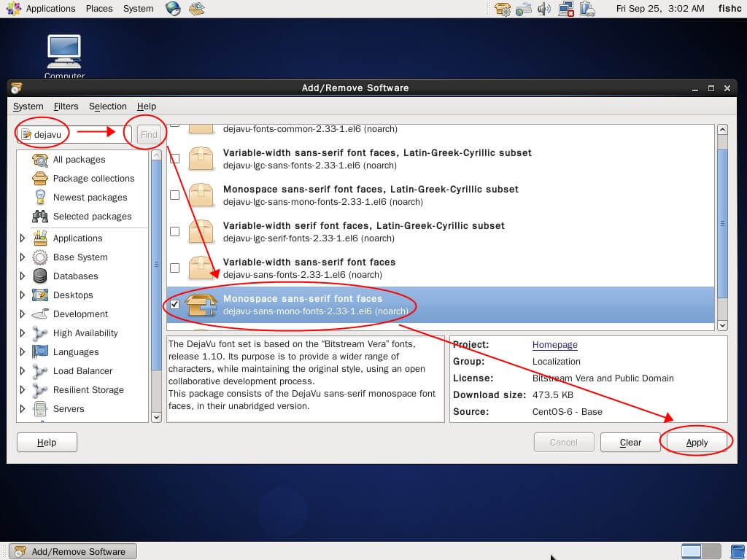Tick the dejavu-lgc-serif-fonts package checkbox
This screenshot has height=560, width=747.
click(174, 232)
